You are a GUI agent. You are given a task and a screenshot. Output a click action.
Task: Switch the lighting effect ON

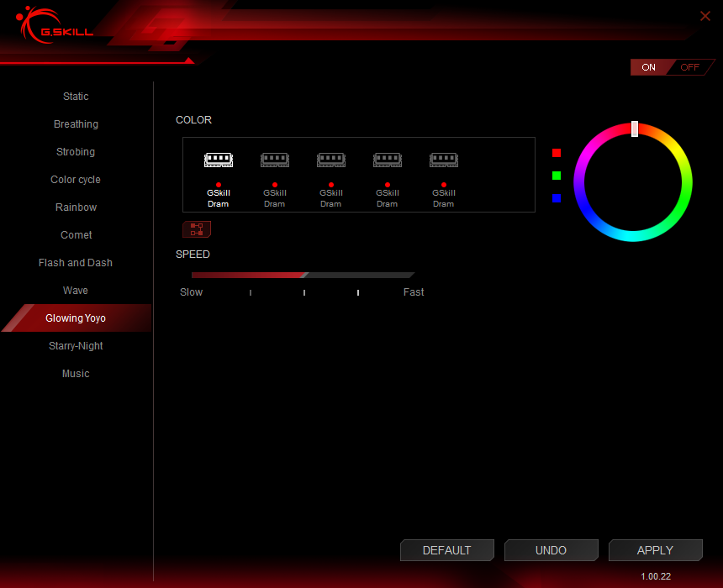coord(649,66)
